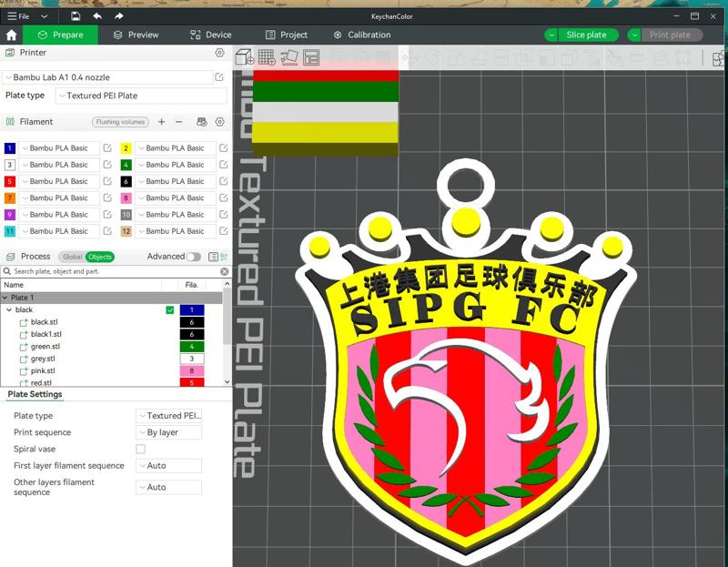The width and height of the screenshot is (728, 567).
Task: Open filament 4 Bambu PLA Basic dropdown
Action: [x=175, y=165]
